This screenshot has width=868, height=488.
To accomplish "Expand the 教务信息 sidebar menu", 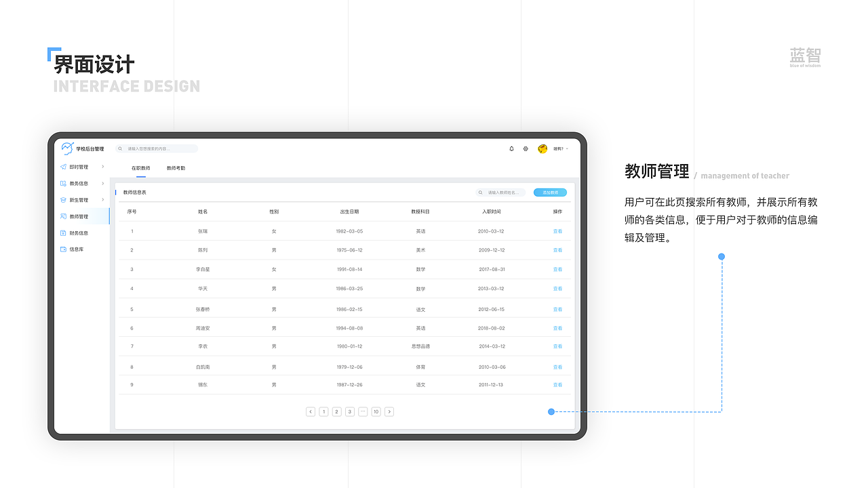I will [x=103, y=184].
